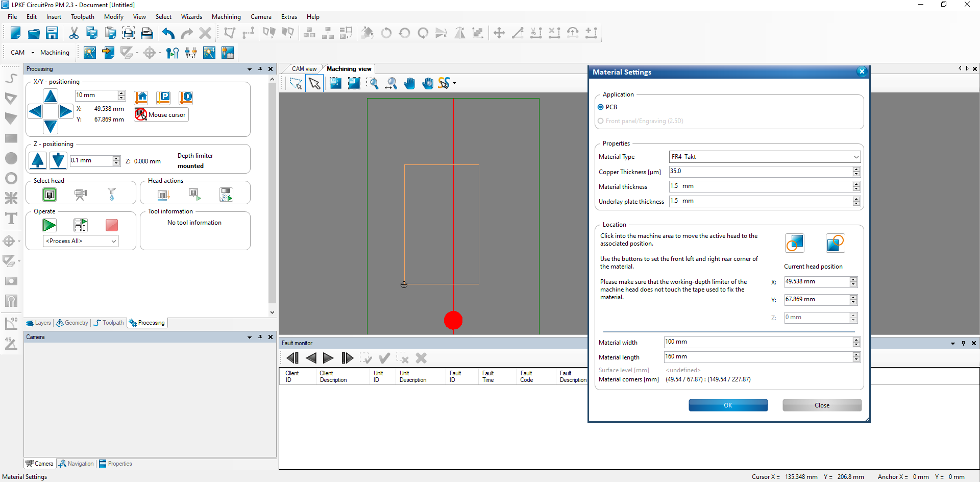The image size is (980, 482).
Task: Click Close button in Material Settings dialog
Action: 822,405
